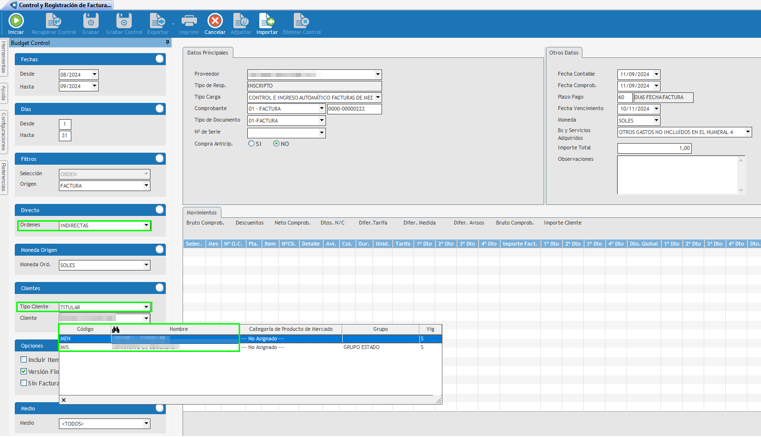The image size is (761, 437).
Task: Click the Tarifa column header
Action: [x=403, y=244]
